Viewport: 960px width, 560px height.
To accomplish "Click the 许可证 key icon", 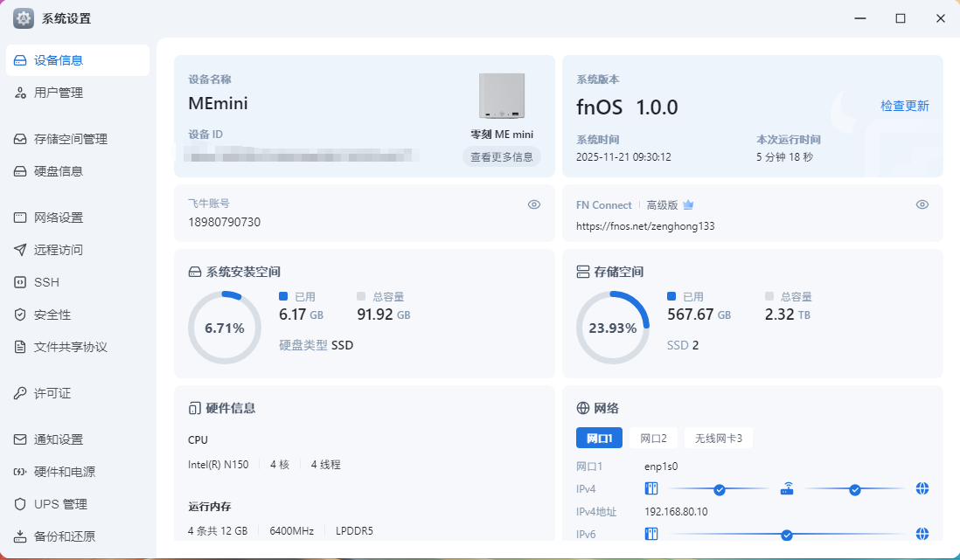I will tap(20, 393).
